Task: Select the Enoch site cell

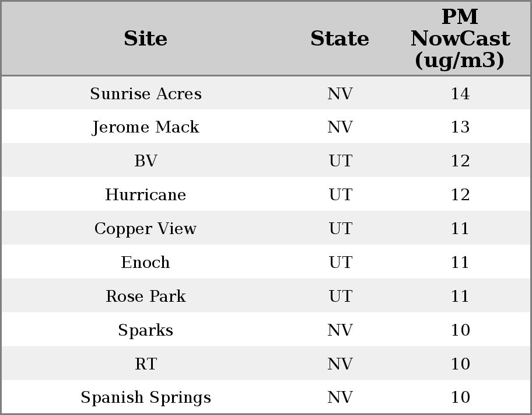Action: [x=146, y=263]
